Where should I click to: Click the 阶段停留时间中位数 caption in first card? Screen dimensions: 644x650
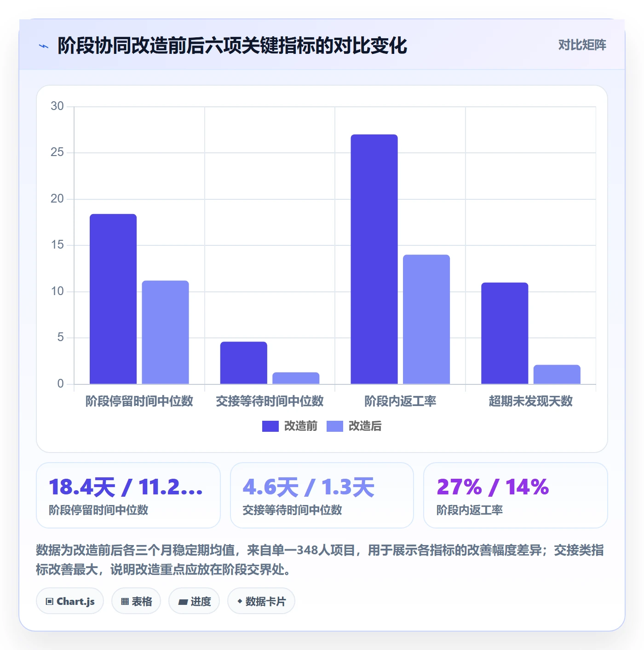point(98,510)
